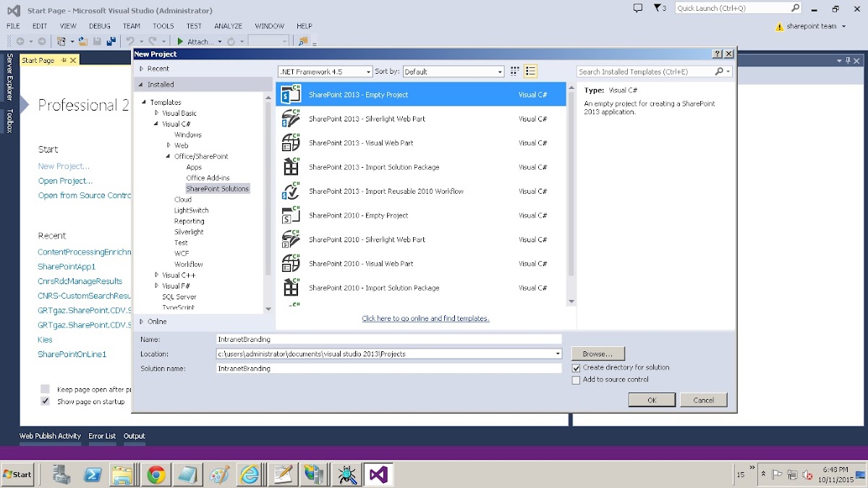Open the TOOLS menu
868x488 pixels.
pos(163,26)
